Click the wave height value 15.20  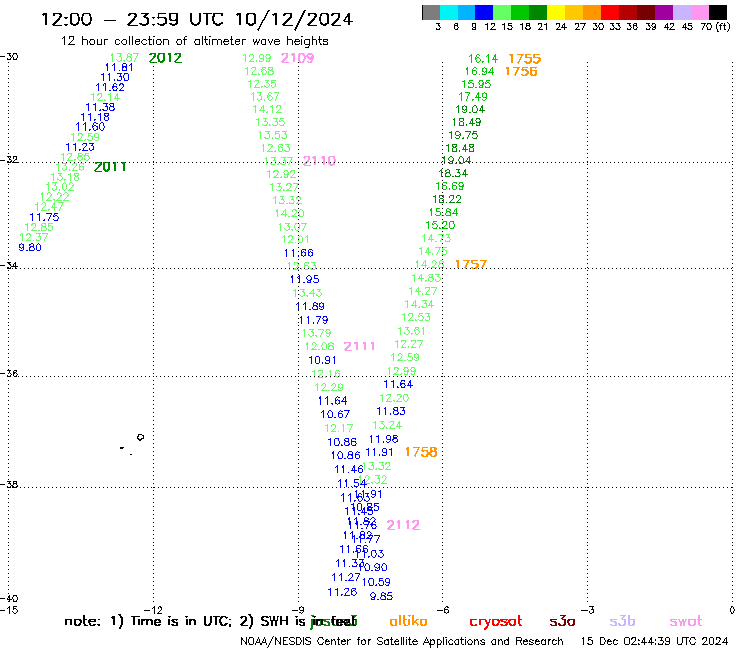click(x=440, y=225)
